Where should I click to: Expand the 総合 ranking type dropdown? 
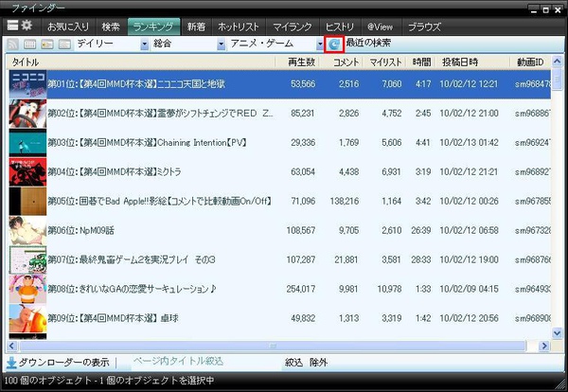click(x=221, y=45)
